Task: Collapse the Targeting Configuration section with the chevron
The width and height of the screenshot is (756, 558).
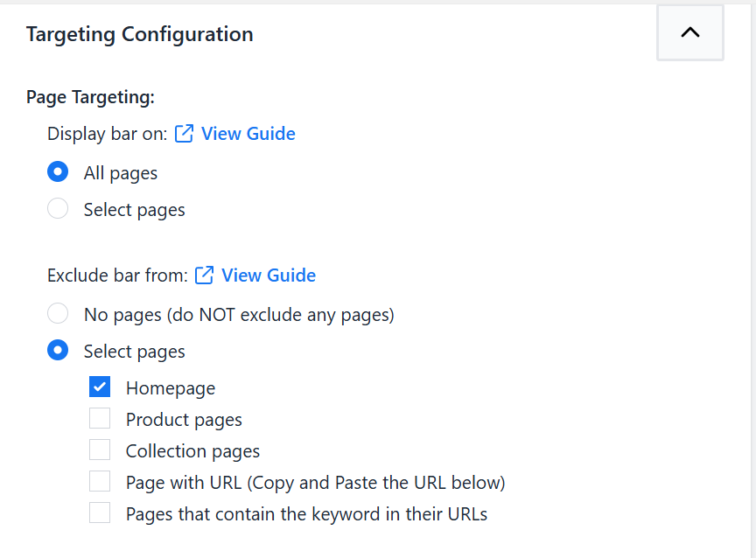Action: [x=690, y=32]
